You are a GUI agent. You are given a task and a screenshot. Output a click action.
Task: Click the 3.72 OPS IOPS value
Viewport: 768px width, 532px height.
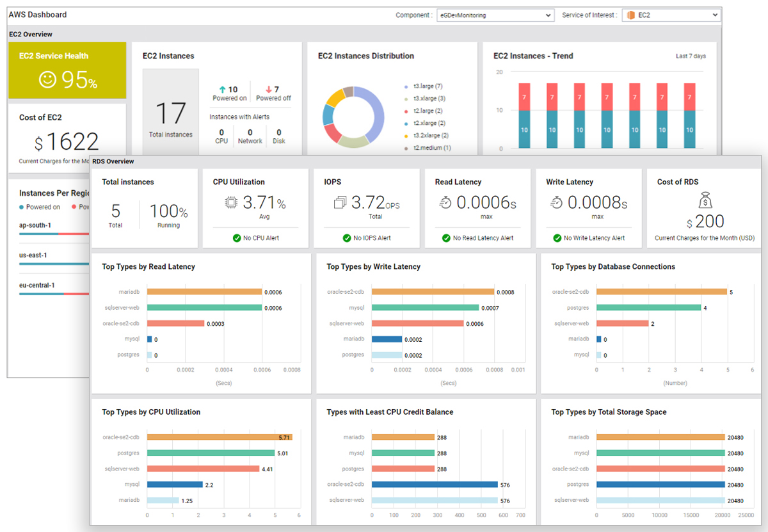(x=376, y=203)
